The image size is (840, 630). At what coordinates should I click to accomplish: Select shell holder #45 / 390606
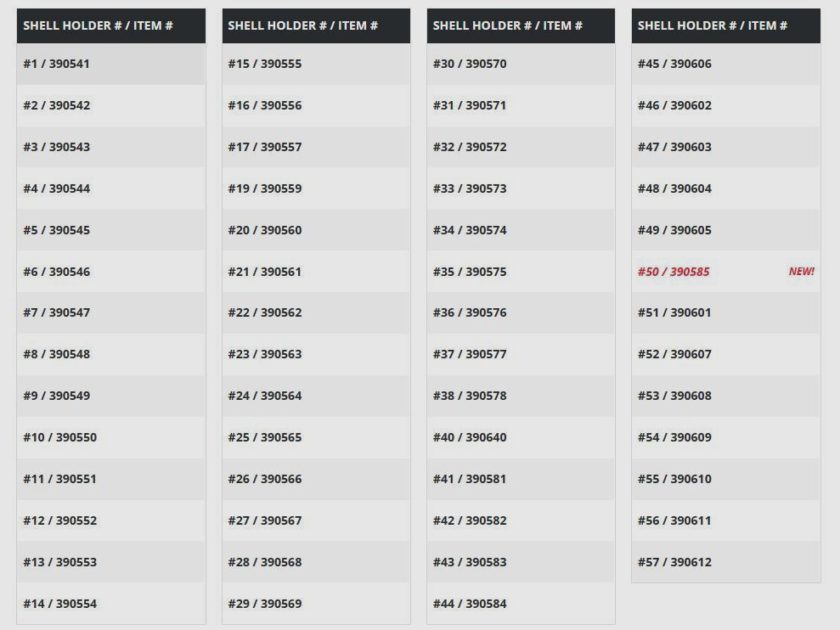coord(726,64)
